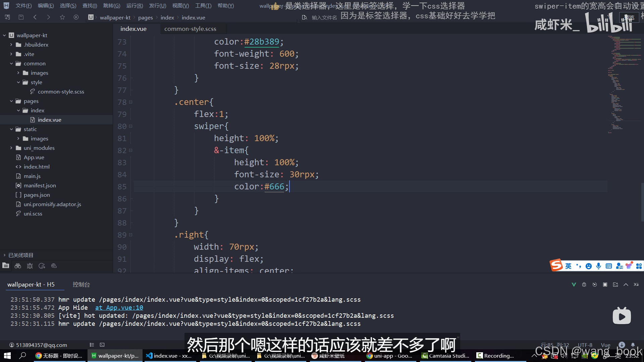Click the UTF-8 encoding status item
Image resolution: width=644 pixels, height=362 pixels.
pos(585,345)
